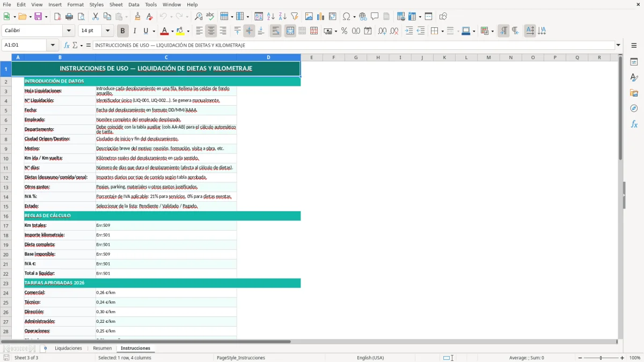Insert comment speech-bubble icon
This screenshot has height=362, width=644.
coord(375,17)
